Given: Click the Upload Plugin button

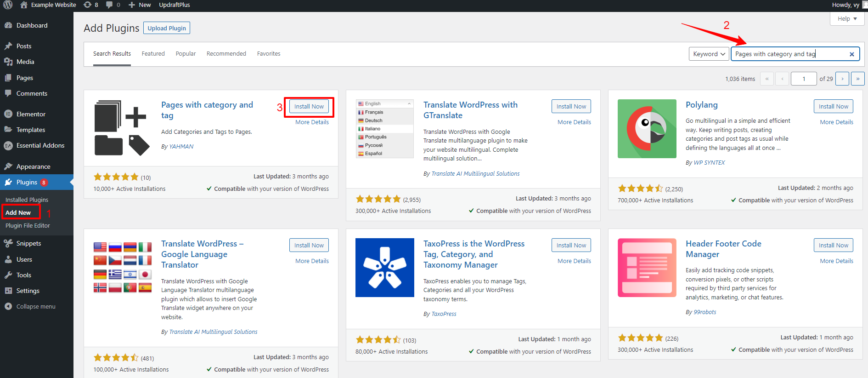Looking at the screenshot, I should (167, 28).
